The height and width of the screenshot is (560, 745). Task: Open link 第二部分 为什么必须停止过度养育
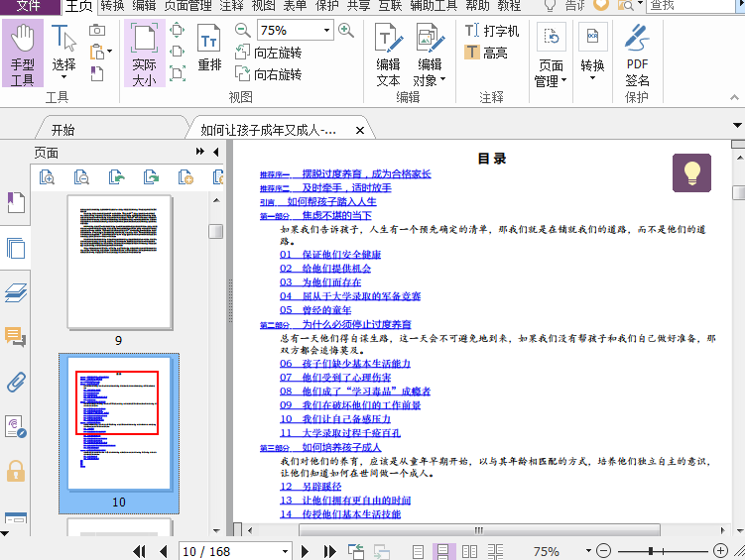(x=335, y=324)
